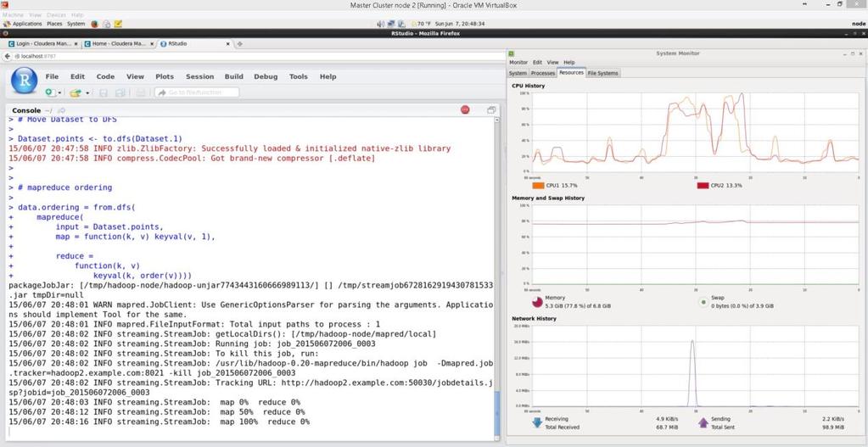Viewport: 868px width, 447px height.
Task: Close the RStudio browser tab
Action: coord(228,44)
